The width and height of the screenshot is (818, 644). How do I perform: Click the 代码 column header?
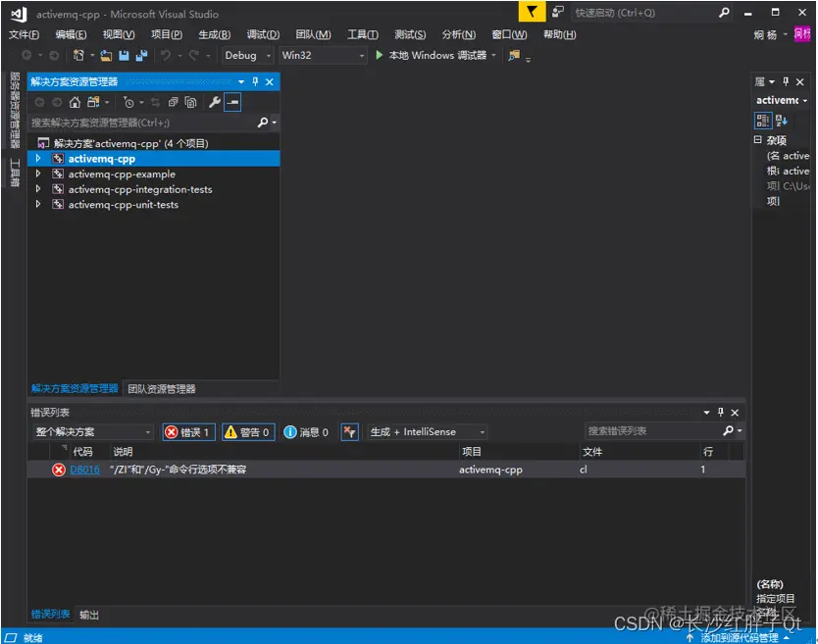coord(82,452)
